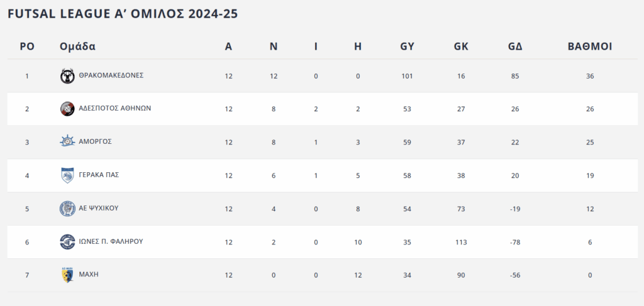Image resolution: width=644 pixels, height=306 pixels.
Task: Sort table by ΒΑΘΜΟΙ column header
Action: click(x=589, y=46)
